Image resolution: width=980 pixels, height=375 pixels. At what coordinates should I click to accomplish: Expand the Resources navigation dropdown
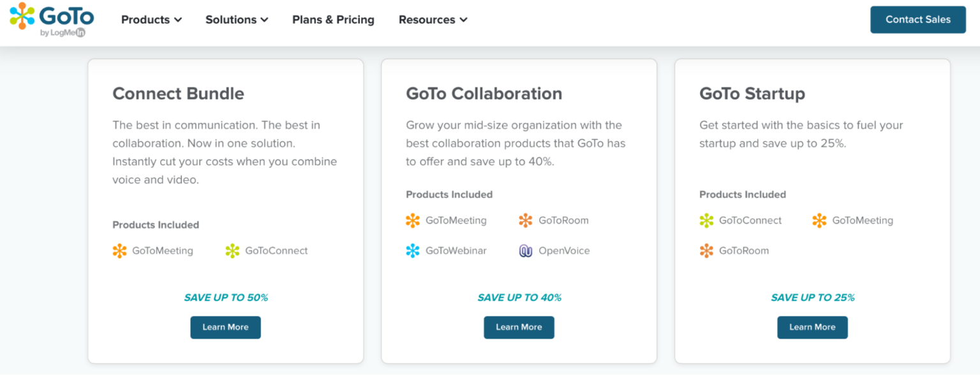pyautogui.click(x=433, y=20)
